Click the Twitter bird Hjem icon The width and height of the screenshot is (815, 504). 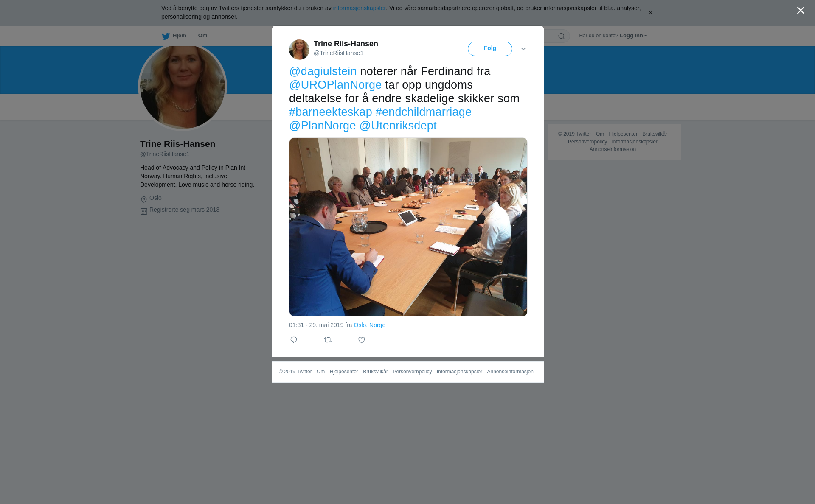(166, 36)
